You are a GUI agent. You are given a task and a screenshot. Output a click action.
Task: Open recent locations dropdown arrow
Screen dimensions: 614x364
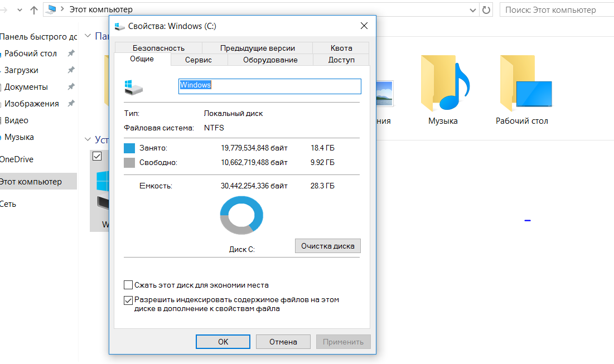pyautogui.click(x=20, y=10)
